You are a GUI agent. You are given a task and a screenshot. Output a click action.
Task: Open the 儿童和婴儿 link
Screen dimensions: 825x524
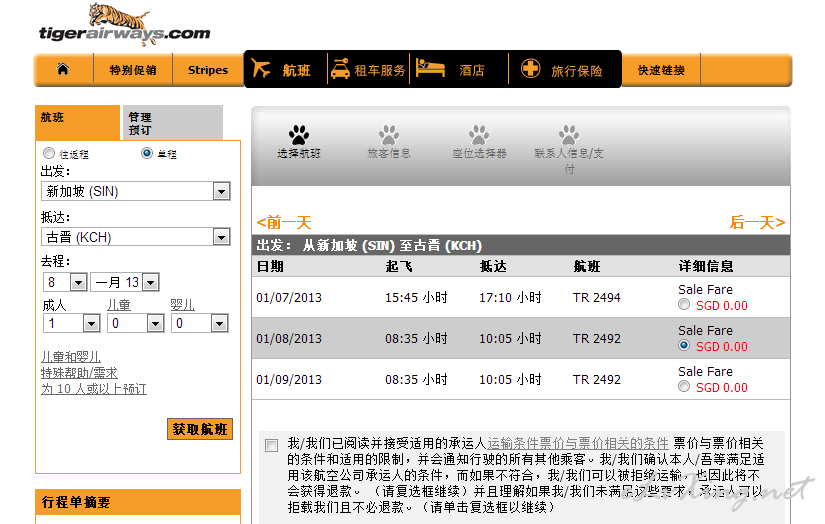pyautogui.click(x=71, y=357)
